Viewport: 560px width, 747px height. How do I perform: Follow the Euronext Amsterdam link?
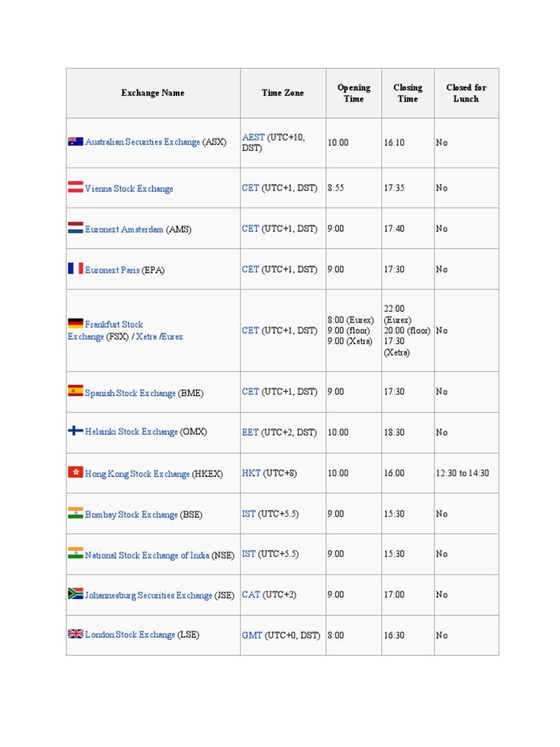(x=124, y=230)
